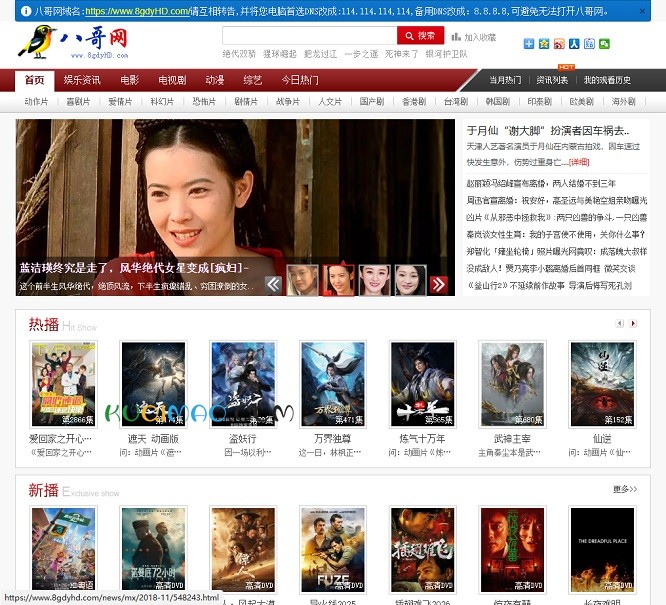Open the 盗妖行 poster
Viewport: 666px width, 605px height.
point(243,384)
